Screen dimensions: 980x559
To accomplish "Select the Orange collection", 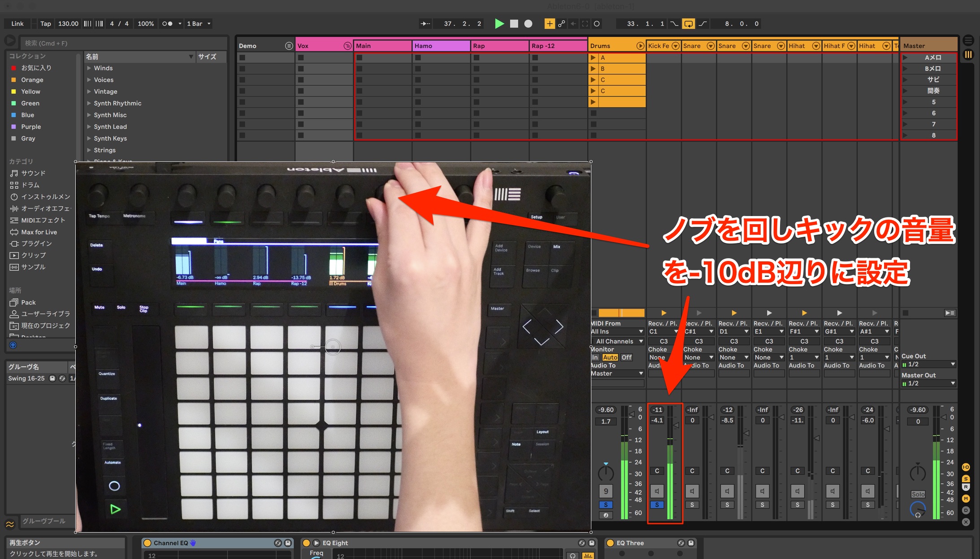I will click(x=32, y=80).
